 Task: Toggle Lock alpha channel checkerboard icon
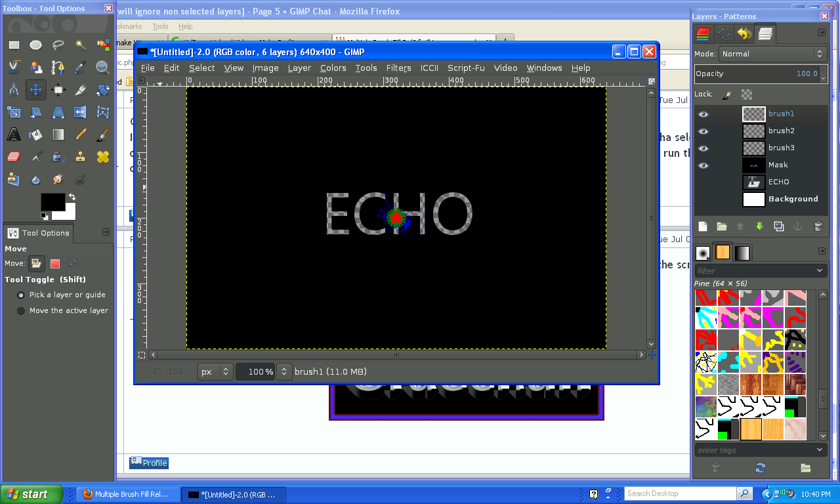pyautogui.click(x=746, y=94)
